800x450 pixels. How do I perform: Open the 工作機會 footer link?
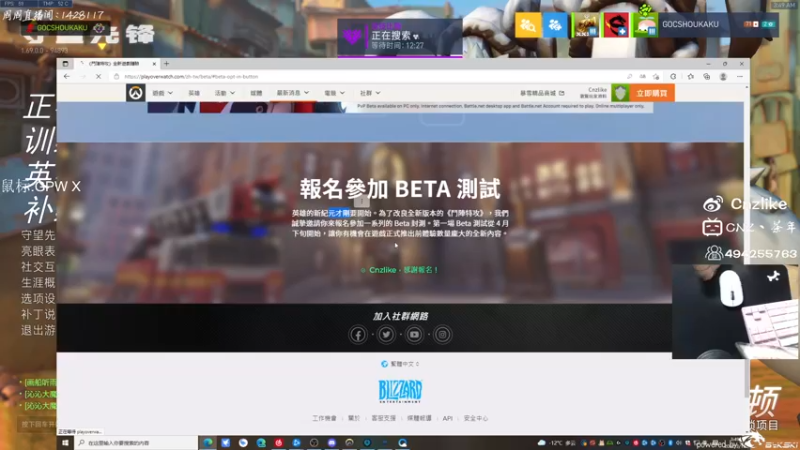click(x=324, y=418)
